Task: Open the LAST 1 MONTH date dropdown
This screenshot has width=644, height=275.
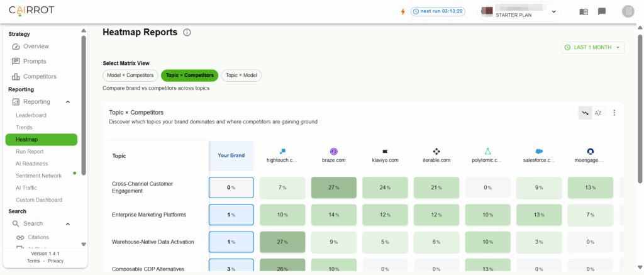Action: (592, 48)
